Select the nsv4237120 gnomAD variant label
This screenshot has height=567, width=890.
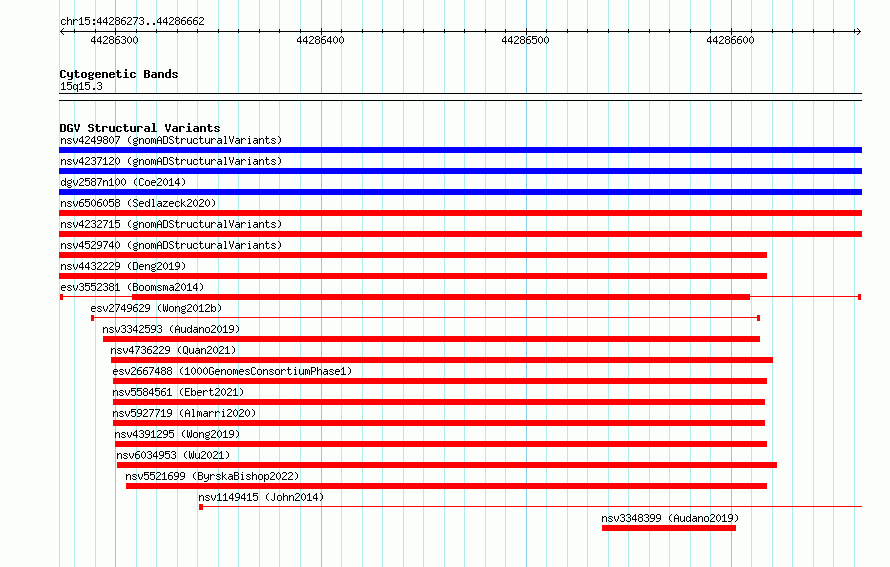pyautogui.click(x=171, y=161)
